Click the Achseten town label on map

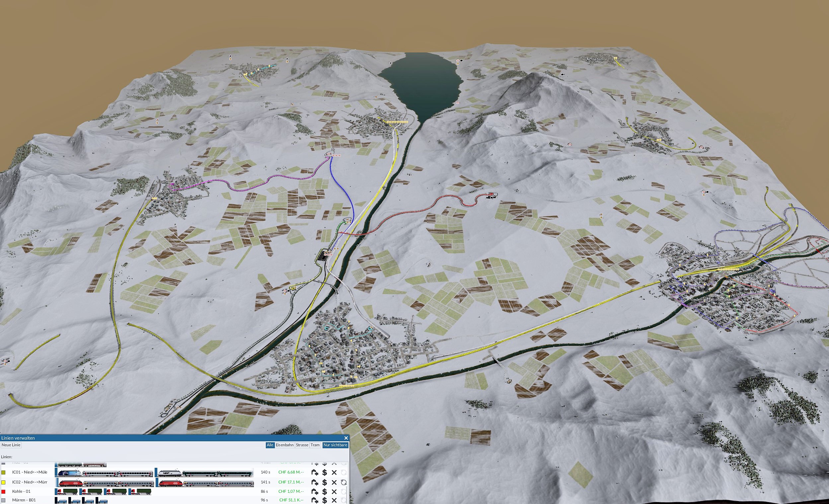tap(594, 59)
